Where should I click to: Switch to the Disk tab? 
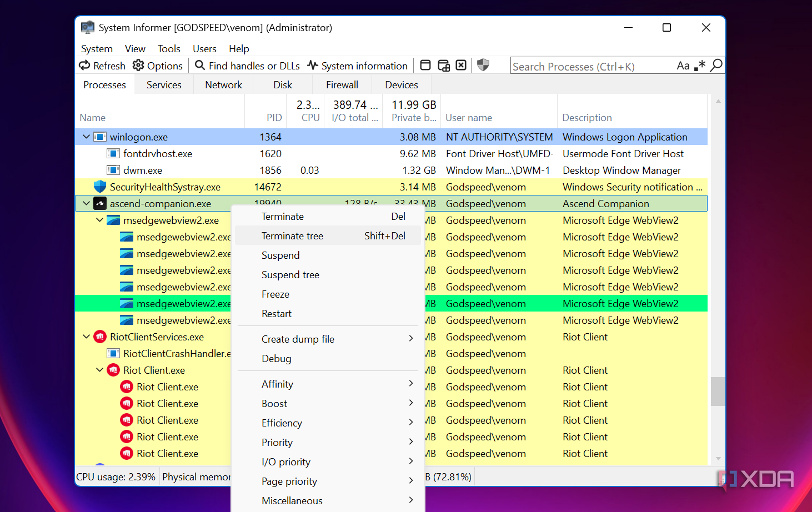pos(283,85)
